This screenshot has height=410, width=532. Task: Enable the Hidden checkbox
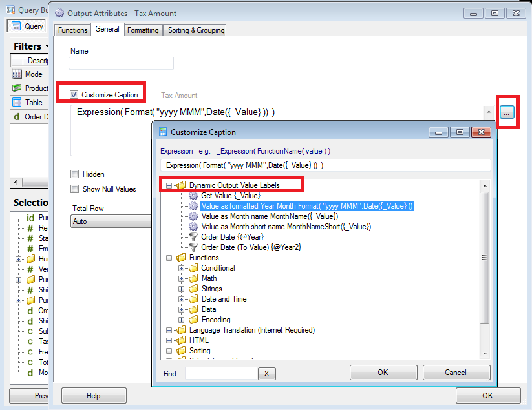tap(74, 174)
